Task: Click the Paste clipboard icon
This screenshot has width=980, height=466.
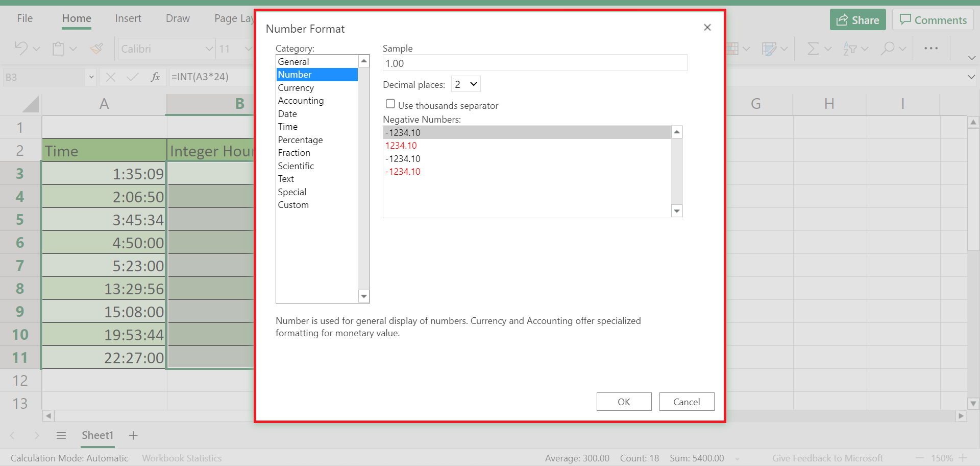Action: pos(58,49)
